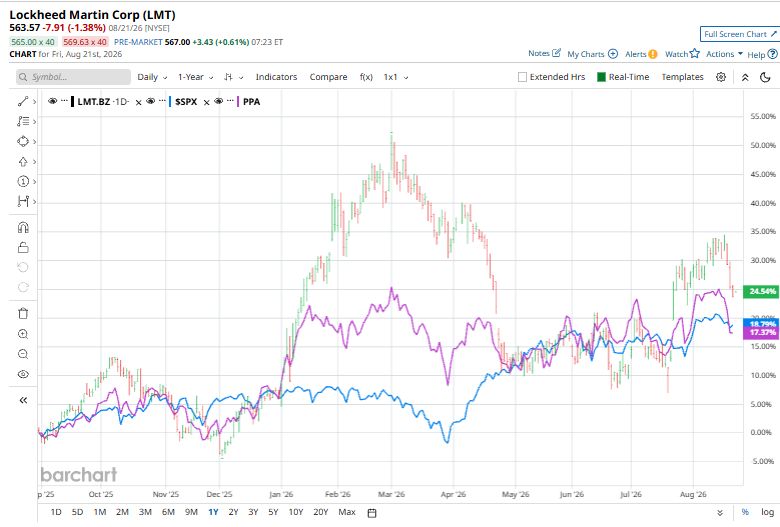The width and height of the screenshot is (780, 527).
Task: Open more options dots for $SPX
Action: [162, 101]
